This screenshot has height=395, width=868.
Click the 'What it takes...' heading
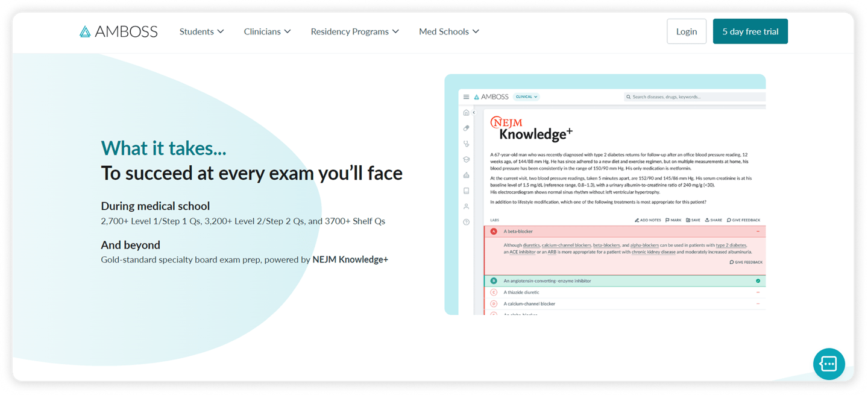coord(164,148)
